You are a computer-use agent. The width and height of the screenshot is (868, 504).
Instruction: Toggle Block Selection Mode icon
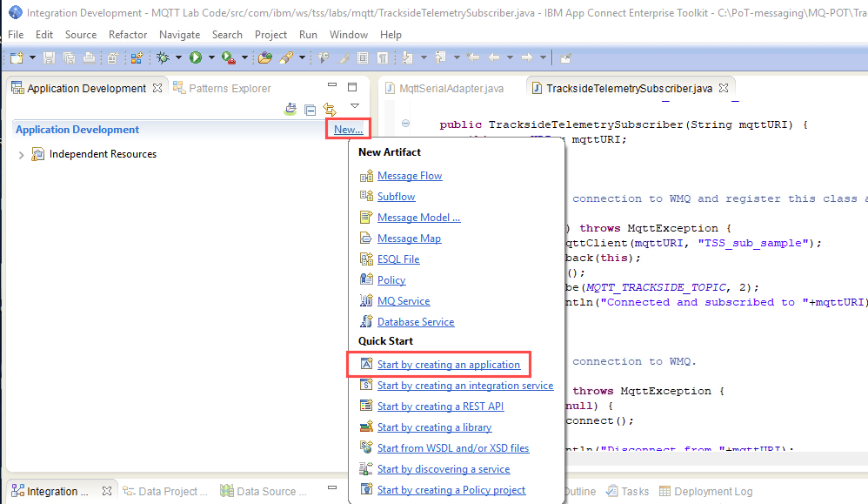pos(363,57)
